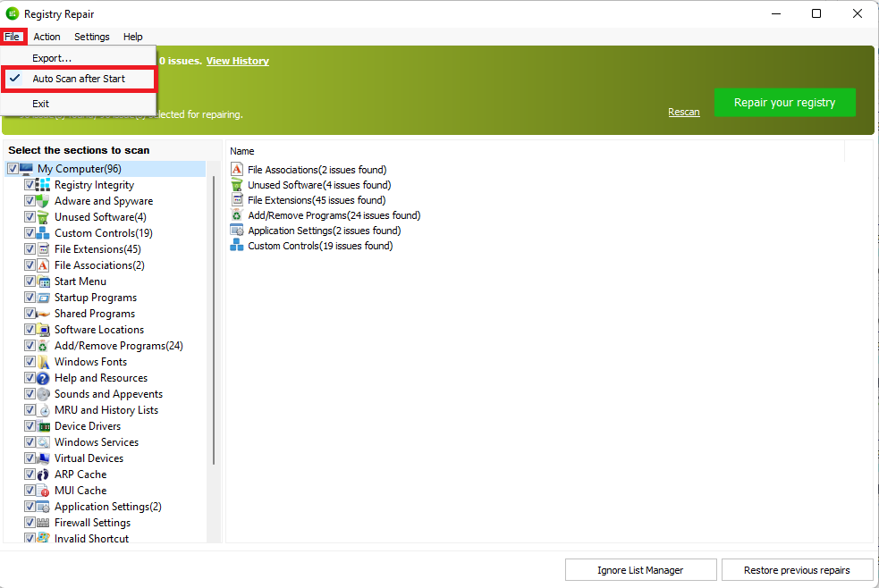Screen dimensions: 879x588
Task: Uncheck the My Computer root checkbox
Action: click(x=13, y=169)
